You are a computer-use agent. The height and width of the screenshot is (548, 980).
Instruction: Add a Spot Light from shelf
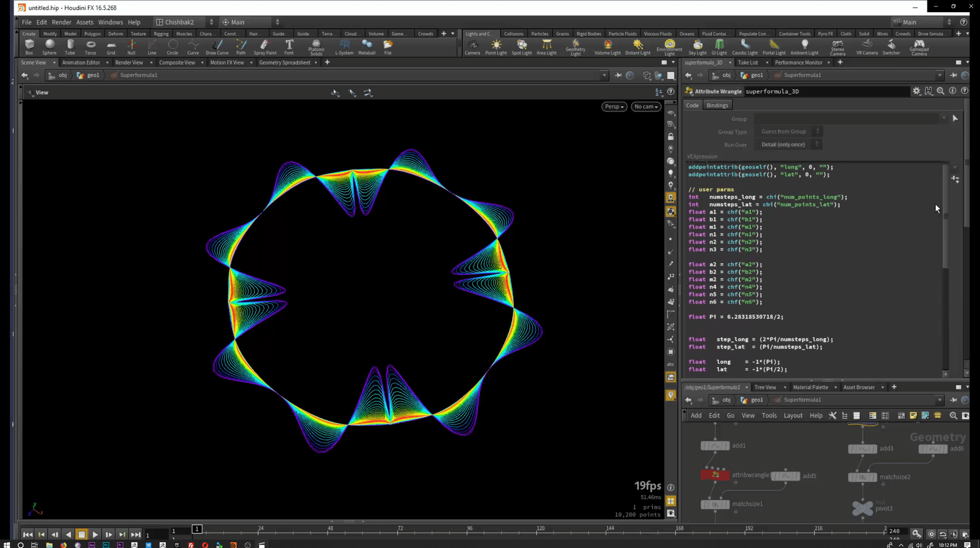tap(522, 47)
